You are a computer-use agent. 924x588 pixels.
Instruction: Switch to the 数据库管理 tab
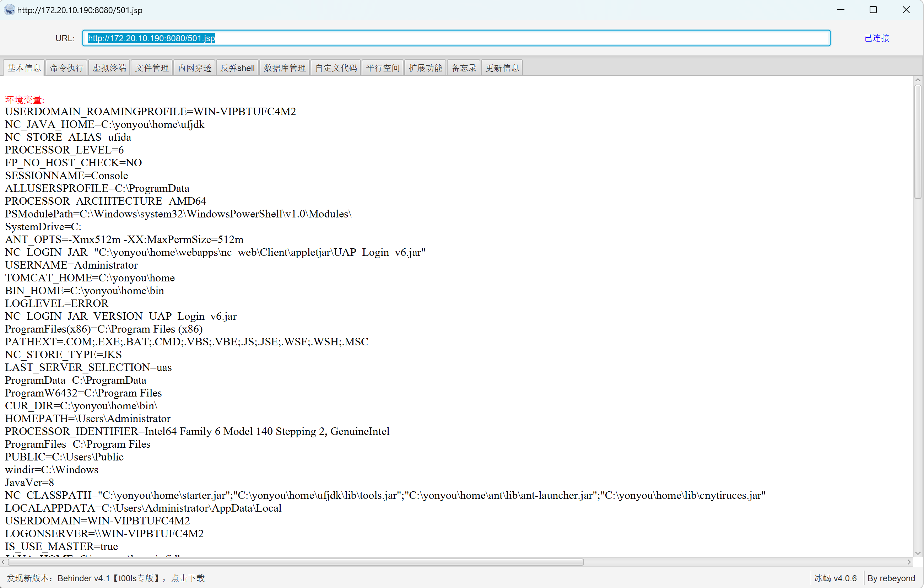point(285,68)
